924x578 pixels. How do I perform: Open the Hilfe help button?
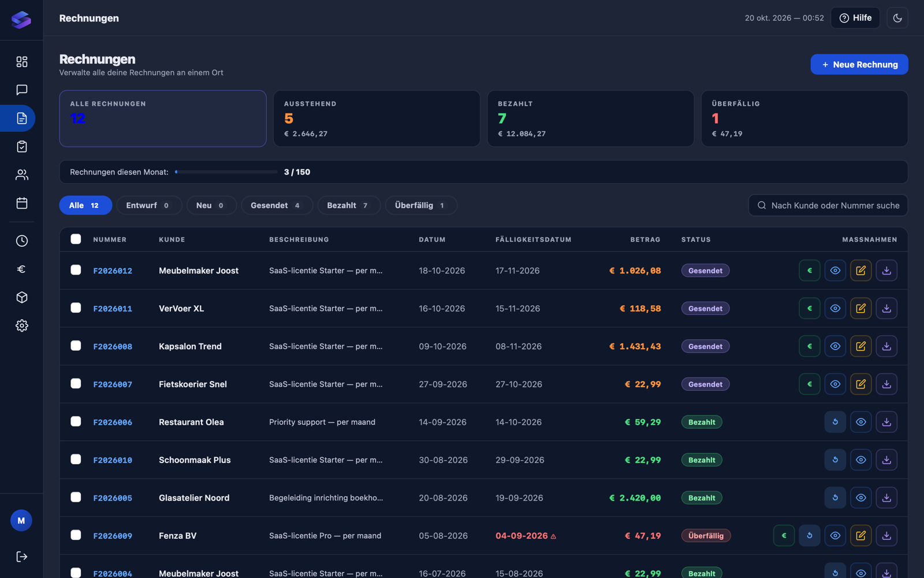(x=855, y=18)
